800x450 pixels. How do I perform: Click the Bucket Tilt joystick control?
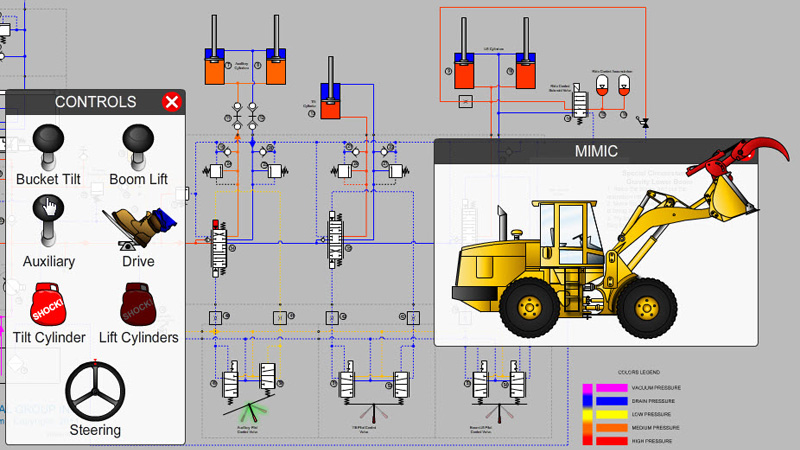click(x=48, y=147)
